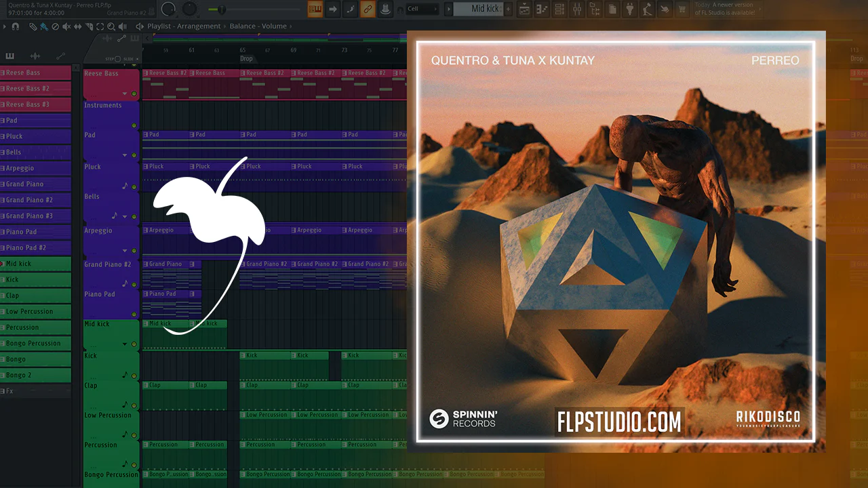
Task: Open the Perreo album cover thumbnail
Action: pos(616,241)
